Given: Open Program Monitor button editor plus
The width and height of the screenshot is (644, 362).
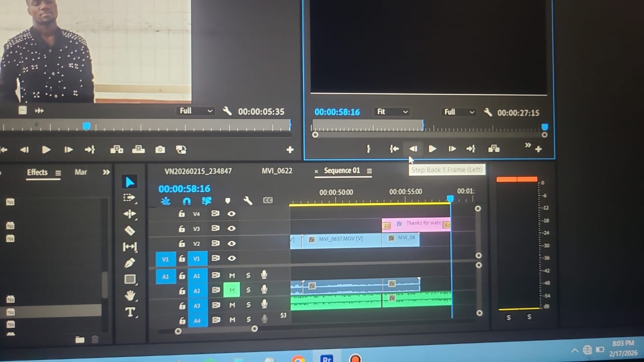Looking at the screenshot, I should coord(538,149).
